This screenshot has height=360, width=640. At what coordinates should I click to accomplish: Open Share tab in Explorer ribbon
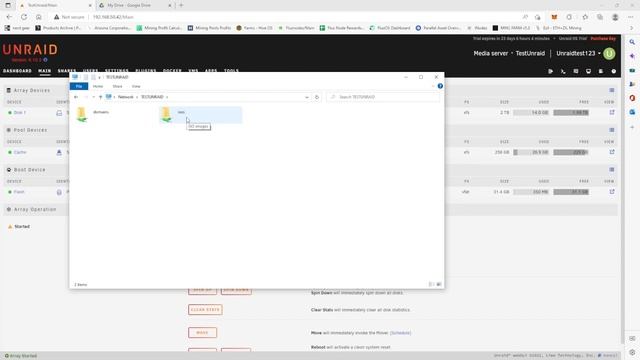pyautogui.click(x=118, y=86)
